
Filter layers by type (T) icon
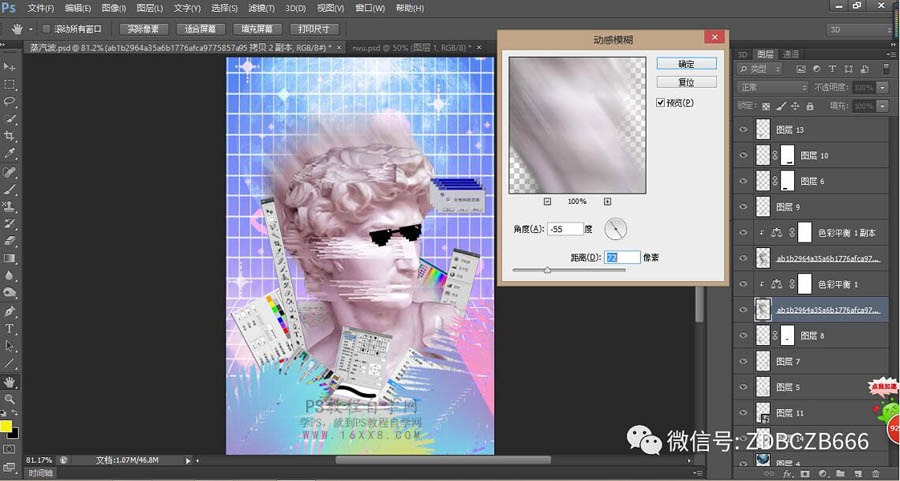(832, 69)
